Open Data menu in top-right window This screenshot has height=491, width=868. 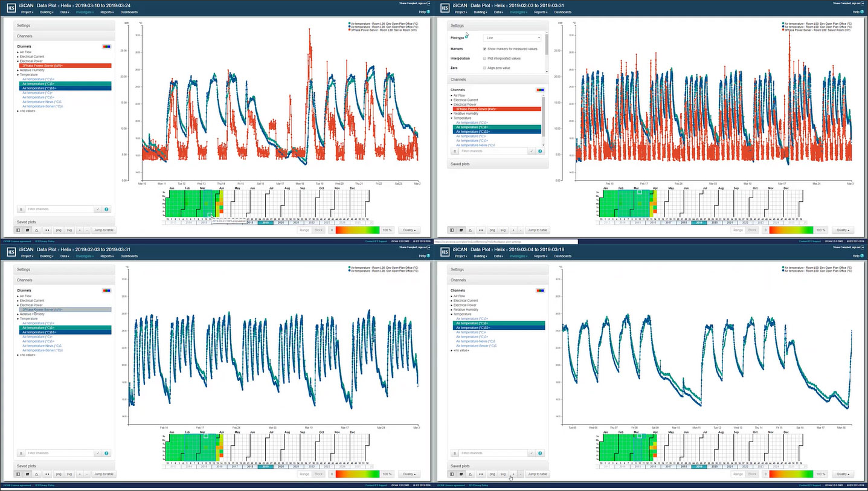(499, 12)
